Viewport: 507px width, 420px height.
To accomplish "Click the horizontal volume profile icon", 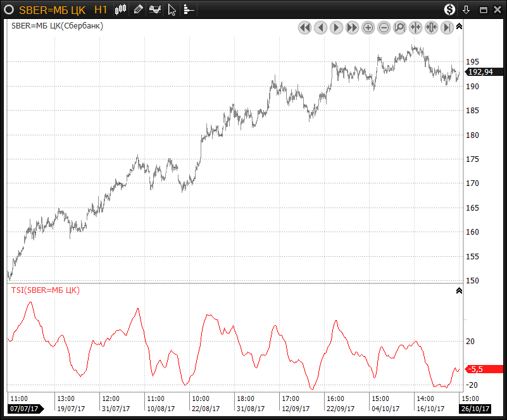I will [189, 9].
